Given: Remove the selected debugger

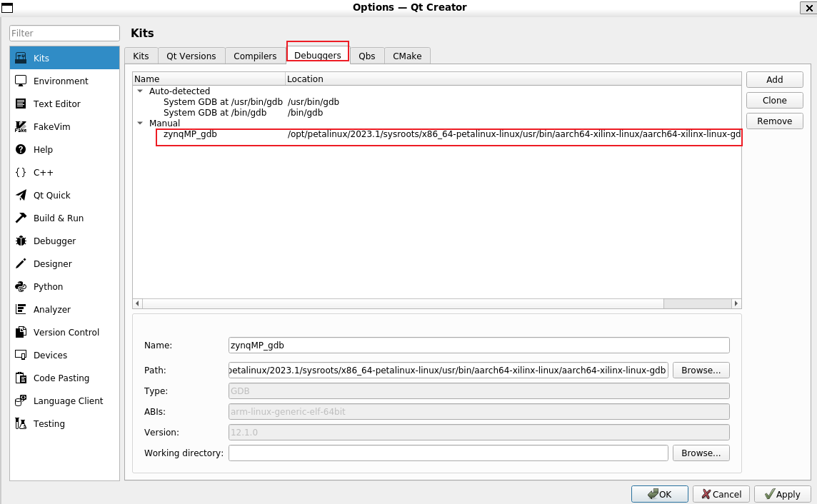Looking at the screenshot, I should coord(774,121).
